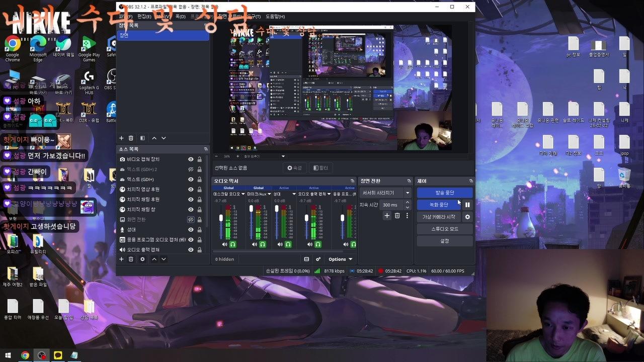Hide the 치지직 채팅 창 source
This screenshot has width=644, height=362.
coord(191,210)
